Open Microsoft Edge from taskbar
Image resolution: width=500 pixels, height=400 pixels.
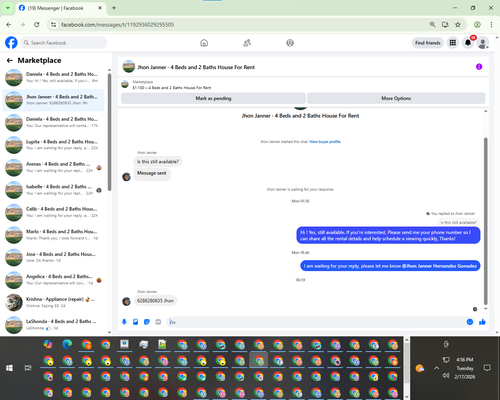(67, 344)
